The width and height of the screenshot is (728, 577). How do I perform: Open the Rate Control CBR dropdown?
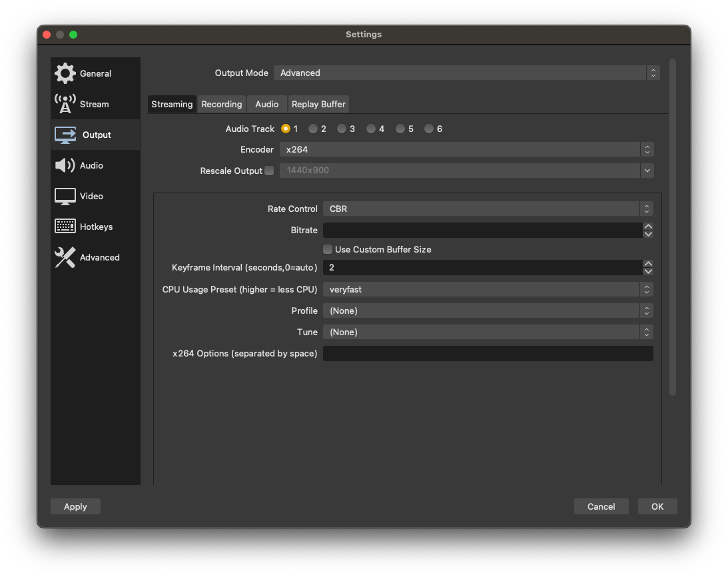[x=488, y=209]
